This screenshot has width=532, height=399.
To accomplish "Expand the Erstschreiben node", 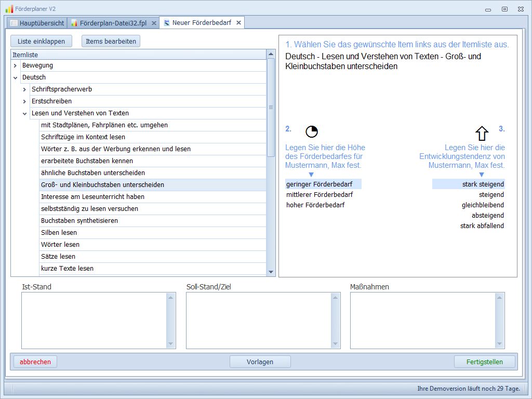I will coord(24,101).
